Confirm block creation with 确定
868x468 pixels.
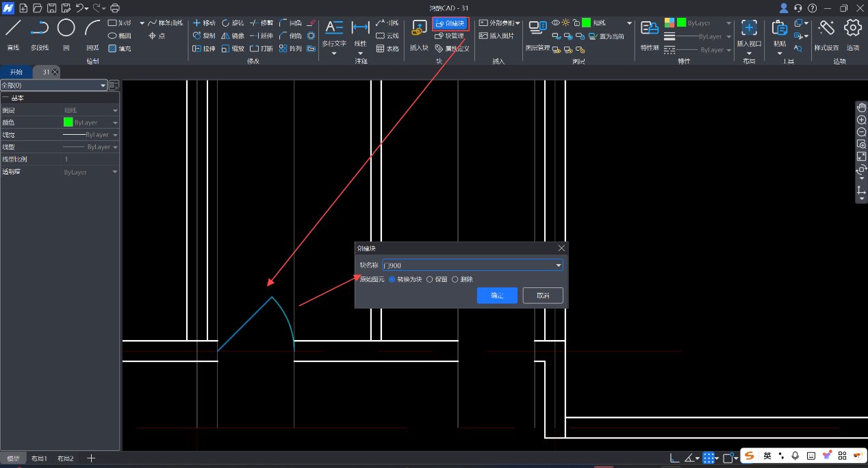(x=497, y=296)
